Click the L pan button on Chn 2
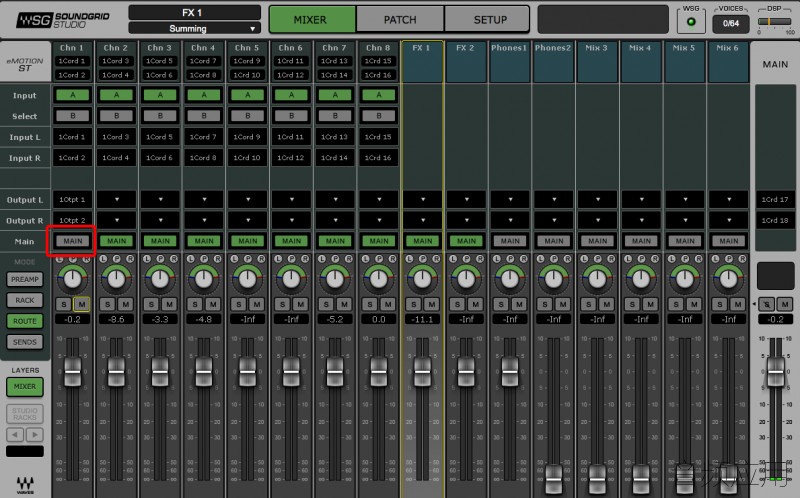This screenshot has height=498, width=800. pyautogui.click(x=104, y=259)
